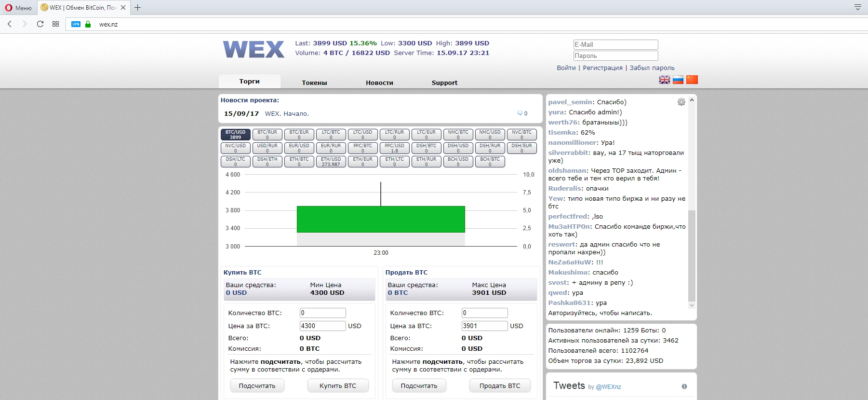Viewport: 868px width, 400px height.
Task: Select the BTC/RUR pair
Action: tap(267, 135)
